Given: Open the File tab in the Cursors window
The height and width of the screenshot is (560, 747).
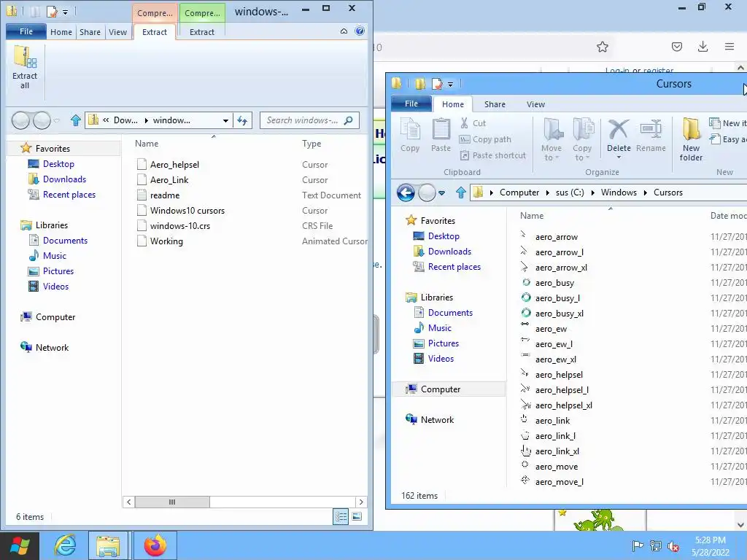Looking at the screenshot, I should [411, 104].
